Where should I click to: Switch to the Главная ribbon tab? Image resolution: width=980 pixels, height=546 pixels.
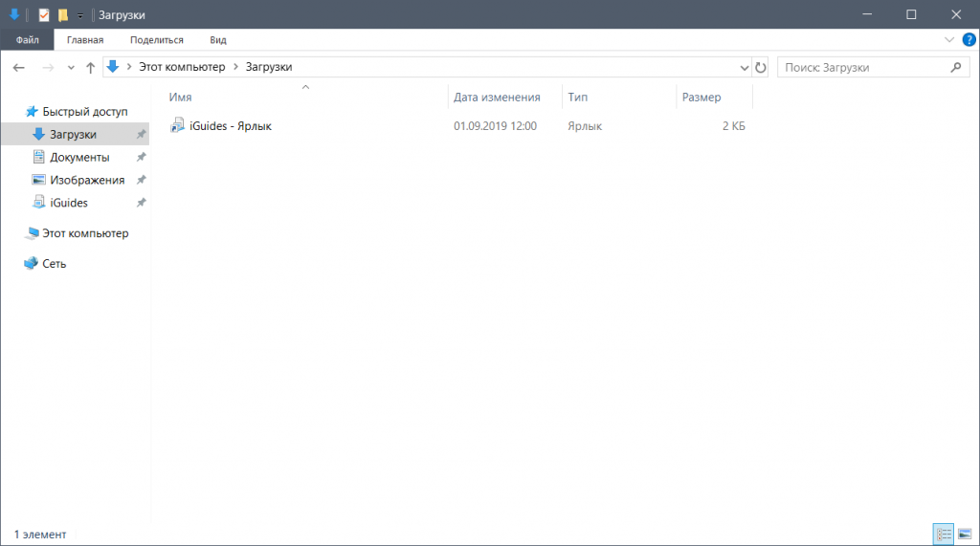coord(85,40)
